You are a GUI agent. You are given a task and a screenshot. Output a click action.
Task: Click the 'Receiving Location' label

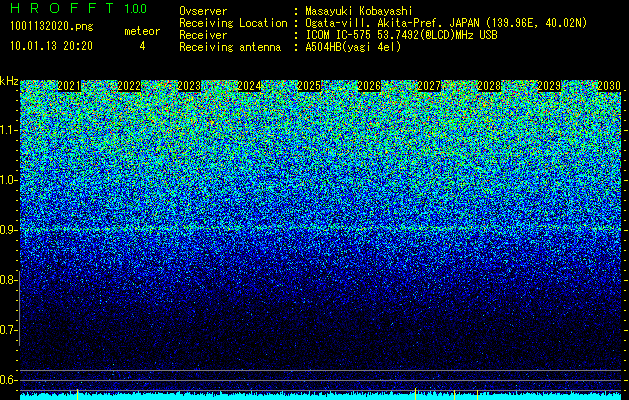(x=233, y=23)
